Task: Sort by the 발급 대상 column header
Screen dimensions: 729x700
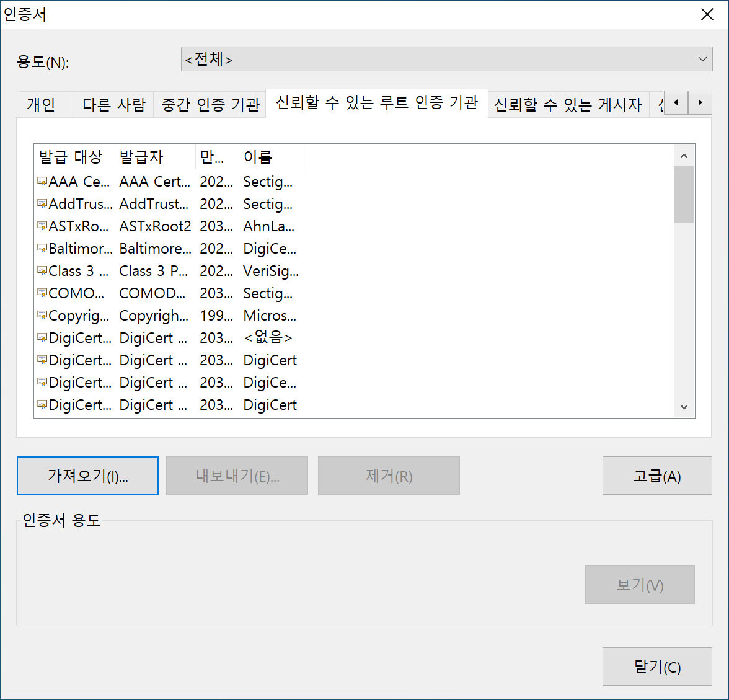Action: point(74,157)
